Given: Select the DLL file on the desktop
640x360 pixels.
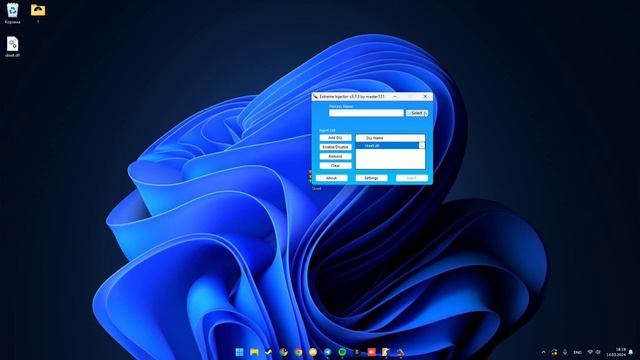Looking at the screenshot, I should pyautogui.click(x=13, y=47).
